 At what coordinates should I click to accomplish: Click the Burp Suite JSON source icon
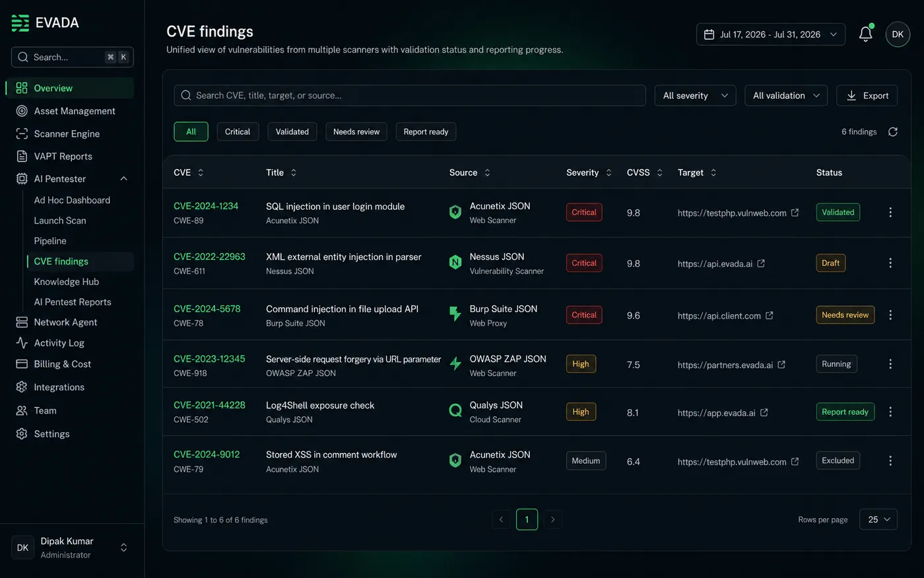[455, 313]
